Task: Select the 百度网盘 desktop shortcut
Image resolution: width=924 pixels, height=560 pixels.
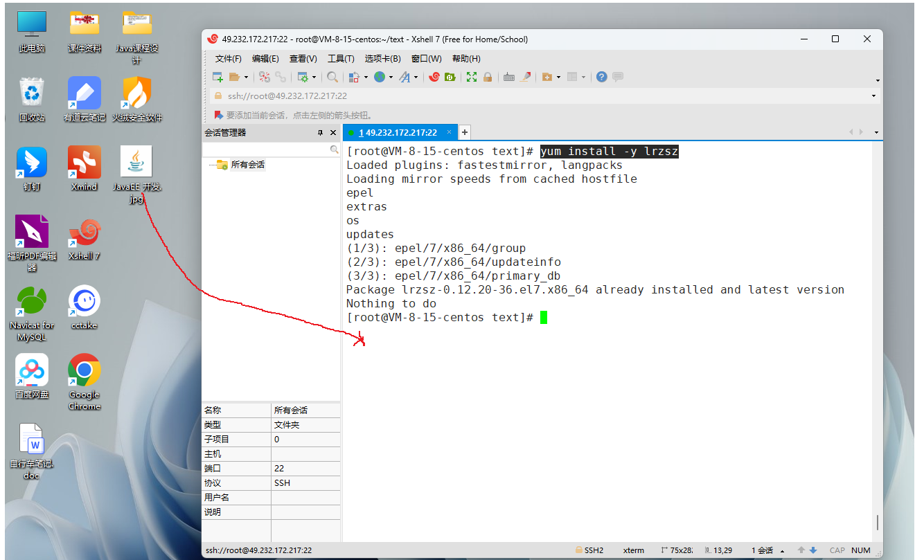Action: click(32, 377)
